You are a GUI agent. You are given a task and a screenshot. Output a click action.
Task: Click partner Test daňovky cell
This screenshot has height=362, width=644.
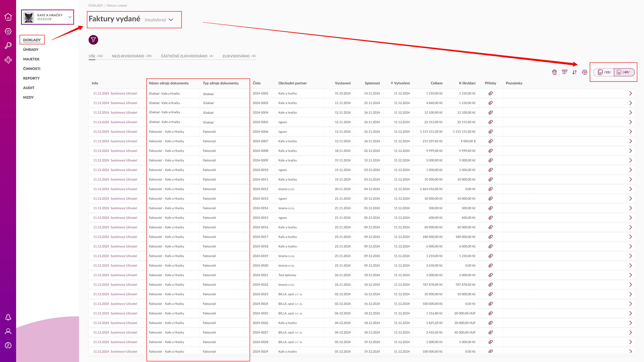pos(287,275)
